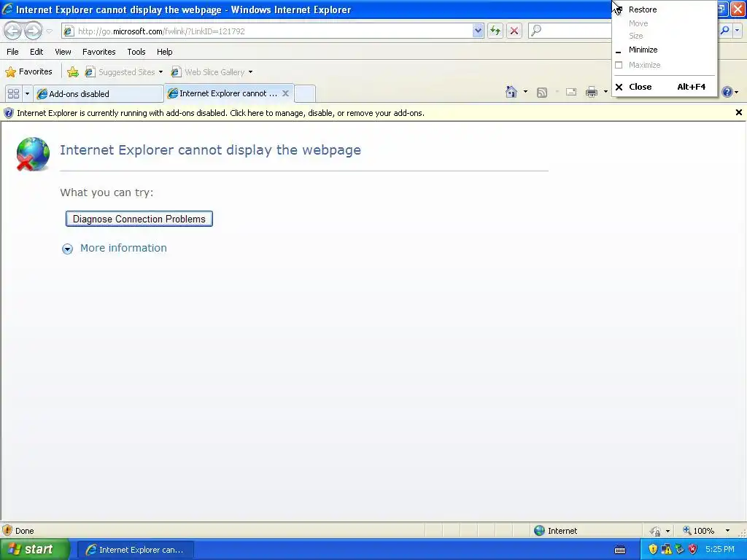Image resolution: width=747 pixels, height=560 pixels.
Task: Click the More information link
Action: (x=123, y=248)
